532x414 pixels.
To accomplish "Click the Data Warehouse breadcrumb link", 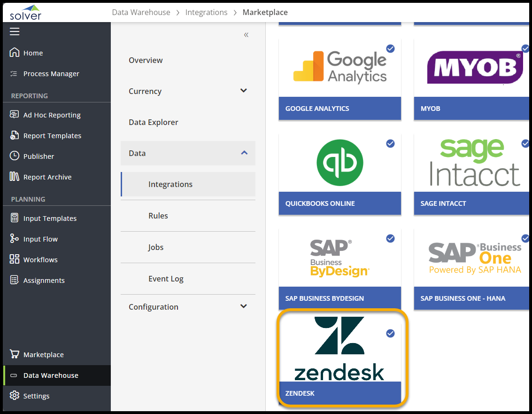I will click(141, 12).
